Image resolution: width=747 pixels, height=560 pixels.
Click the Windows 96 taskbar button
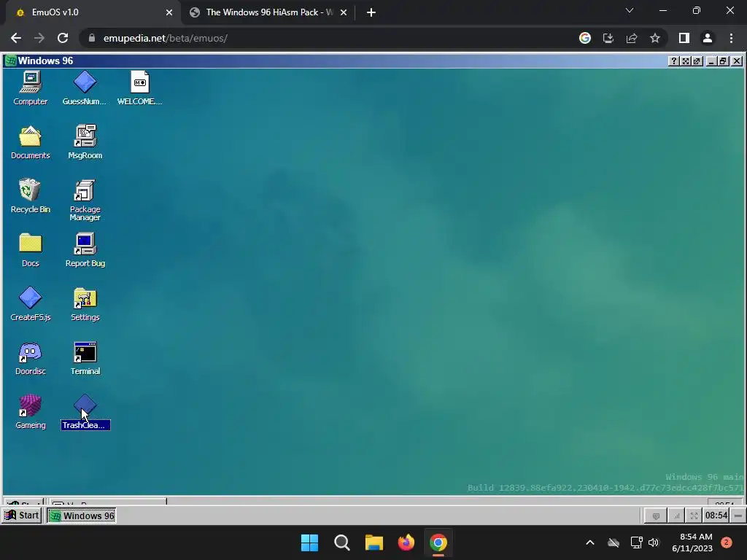(82, 516)
